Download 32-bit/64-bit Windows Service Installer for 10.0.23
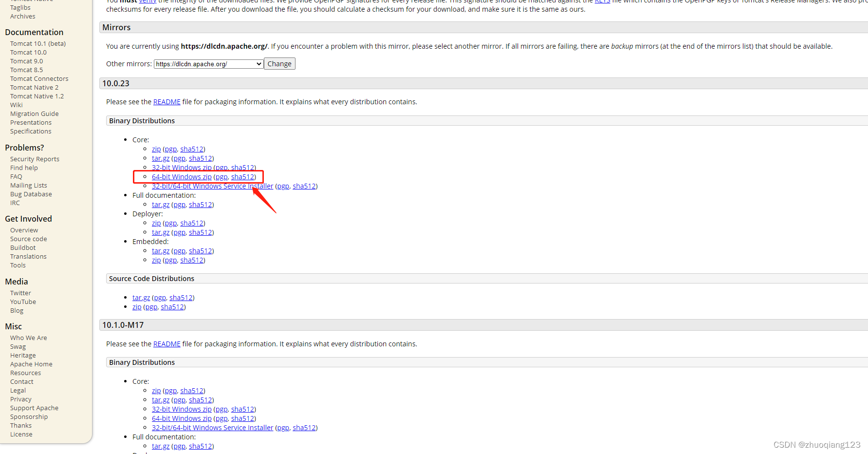This screenshot has height=454, width=868. [x=212, y=186]
